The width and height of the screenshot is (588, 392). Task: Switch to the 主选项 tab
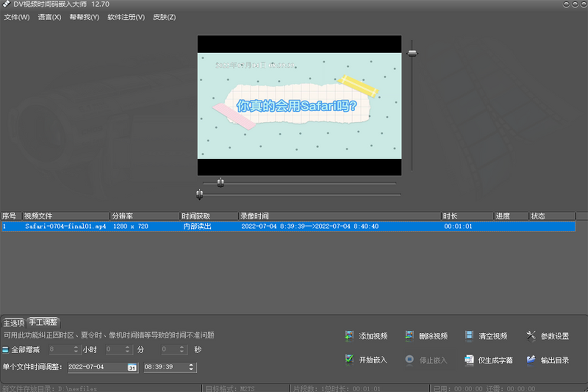[14, 322]
